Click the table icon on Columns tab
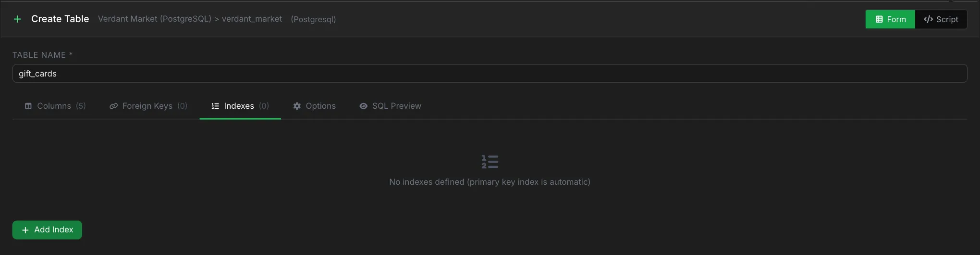 pyautogui.click(x=28, y=106)
